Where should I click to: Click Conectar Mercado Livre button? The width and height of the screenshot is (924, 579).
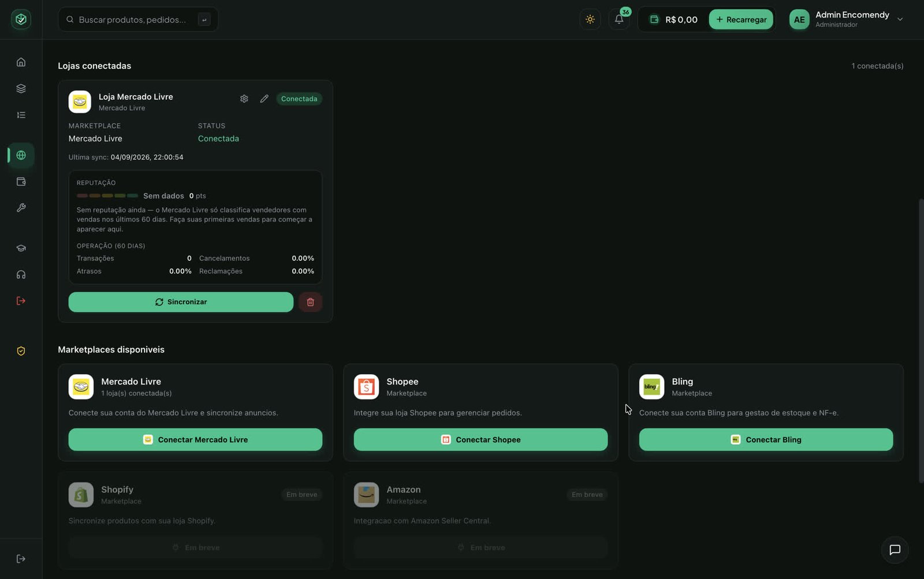pos(195,439)
